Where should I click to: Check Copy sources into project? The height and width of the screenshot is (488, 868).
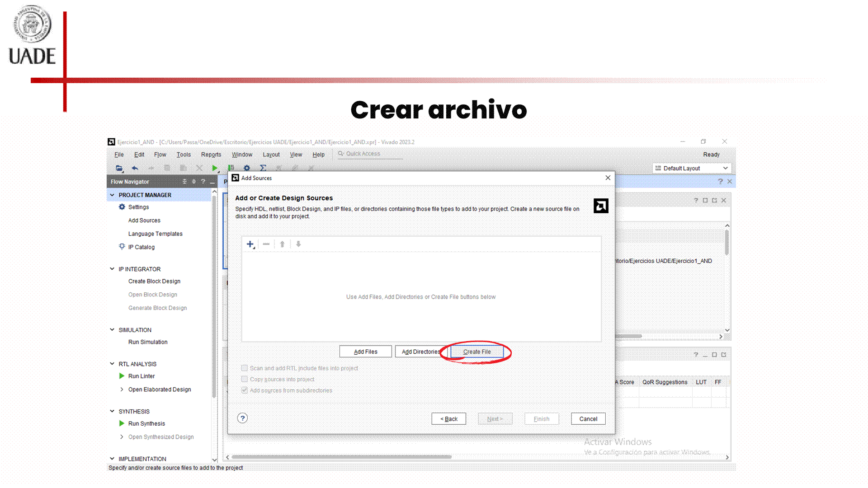[245, 379]
